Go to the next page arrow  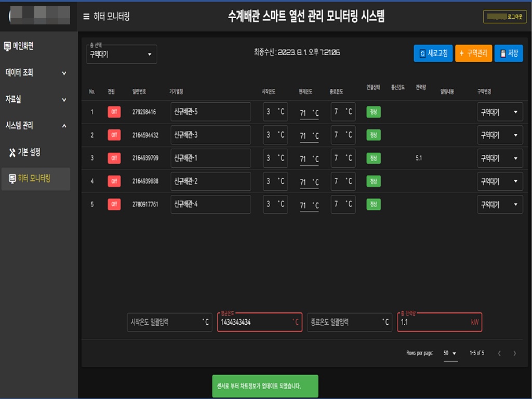click(x=514, y=353)
